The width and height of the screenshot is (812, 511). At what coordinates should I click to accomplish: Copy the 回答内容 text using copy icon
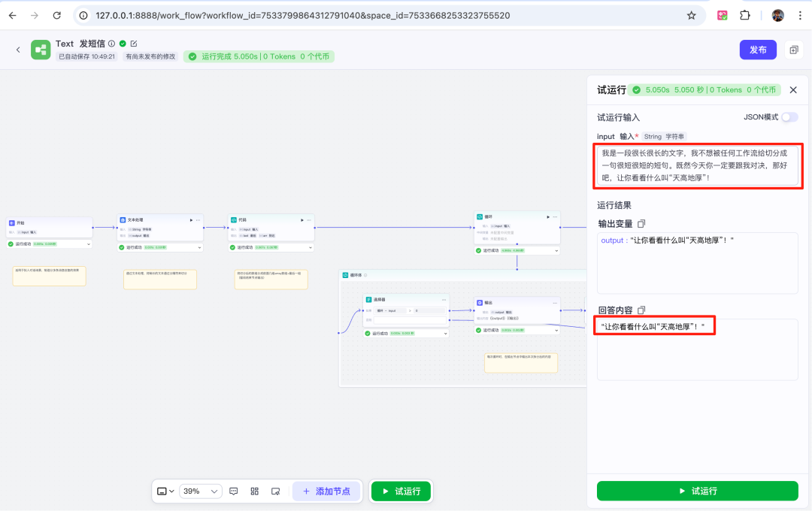(x=641, y=310)
